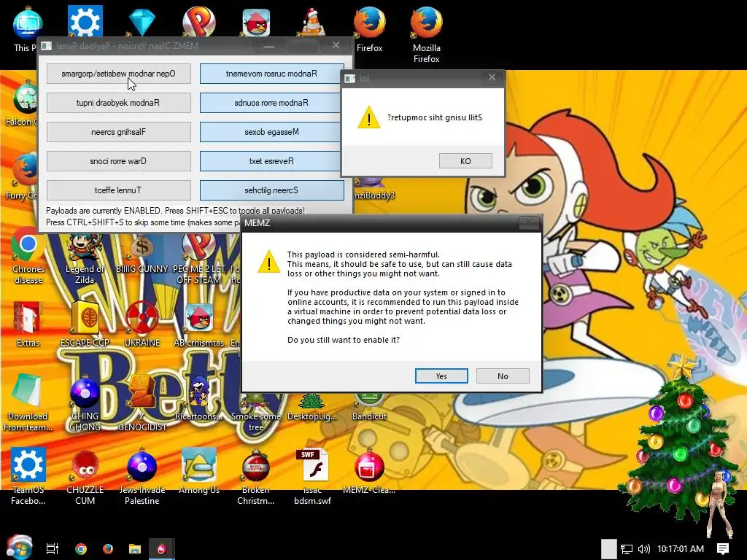Open File Explorer from the taskbar
The image size is (747, 560).
pos(135,548)
